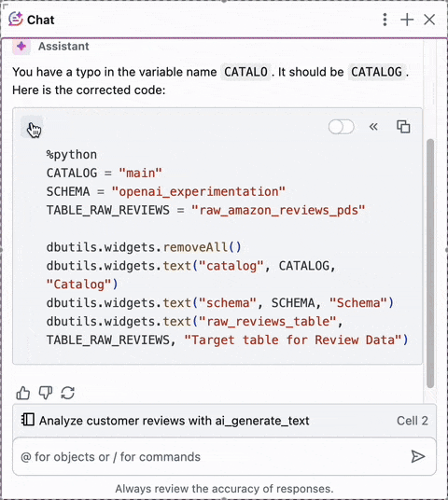Give thumbs down to the response
This screenshot has width=448, height=500.
(x=46, y=393)
